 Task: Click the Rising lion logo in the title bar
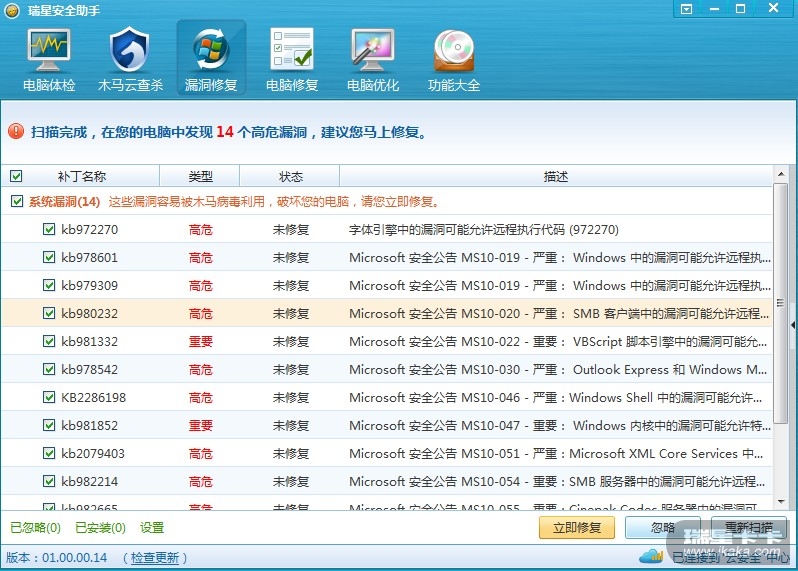pyautogui.click(x=12, y=10)
